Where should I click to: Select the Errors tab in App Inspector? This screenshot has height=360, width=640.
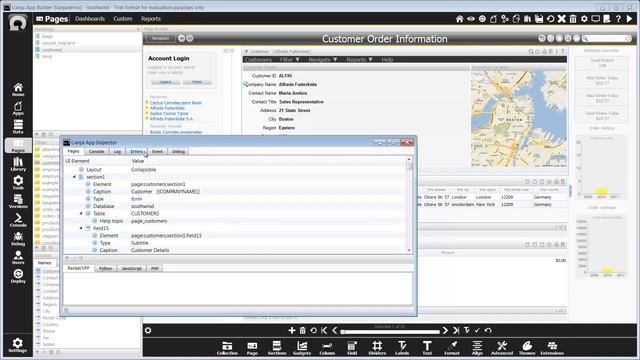coord(136,151)
